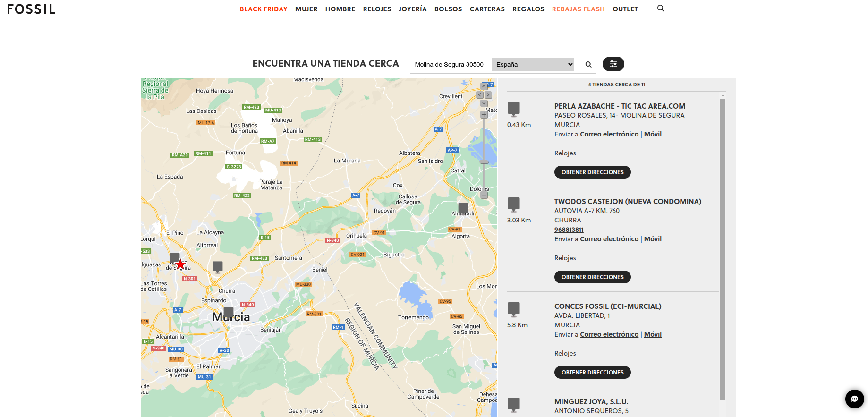
Task: Open the HOMBRE menu
Action: click(340, 9)
